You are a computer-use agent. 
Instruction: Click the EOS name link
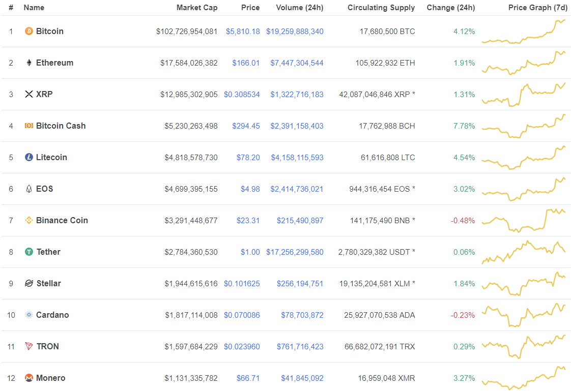tap(45, 189)
